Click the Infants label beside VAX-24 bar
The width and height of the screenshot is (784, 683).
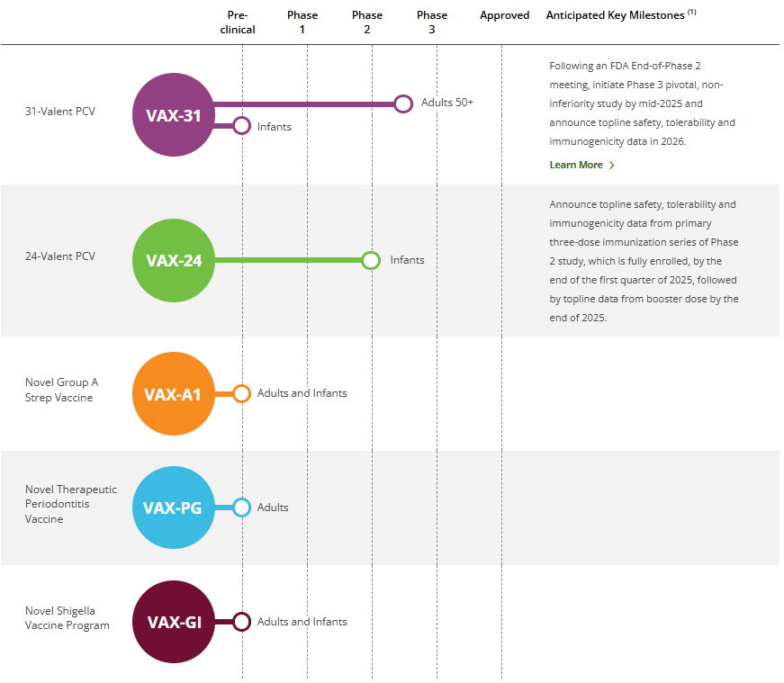click(407, 260)
